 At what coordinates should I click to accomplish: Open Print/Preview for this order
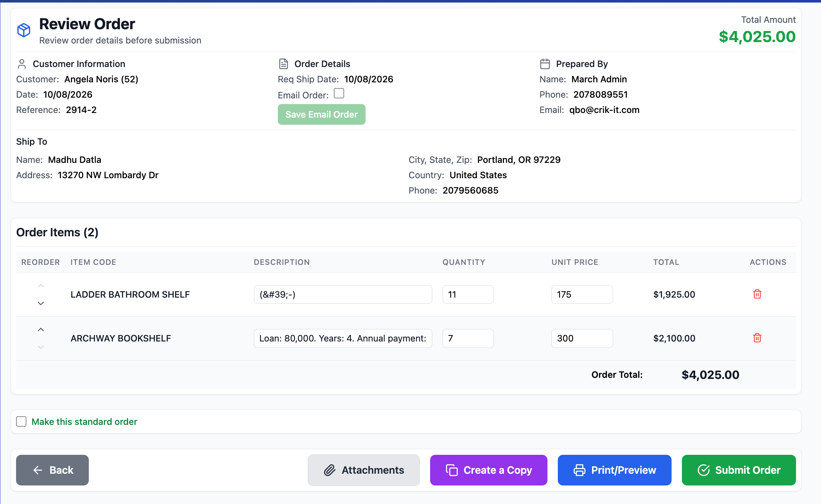tap(615, 470)
